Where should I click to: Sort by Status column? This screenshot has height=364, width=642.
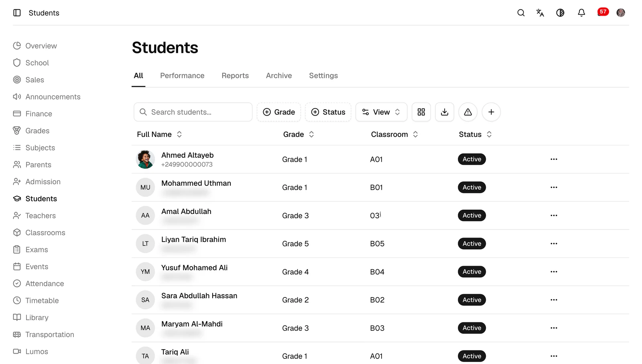coord(475,134)
